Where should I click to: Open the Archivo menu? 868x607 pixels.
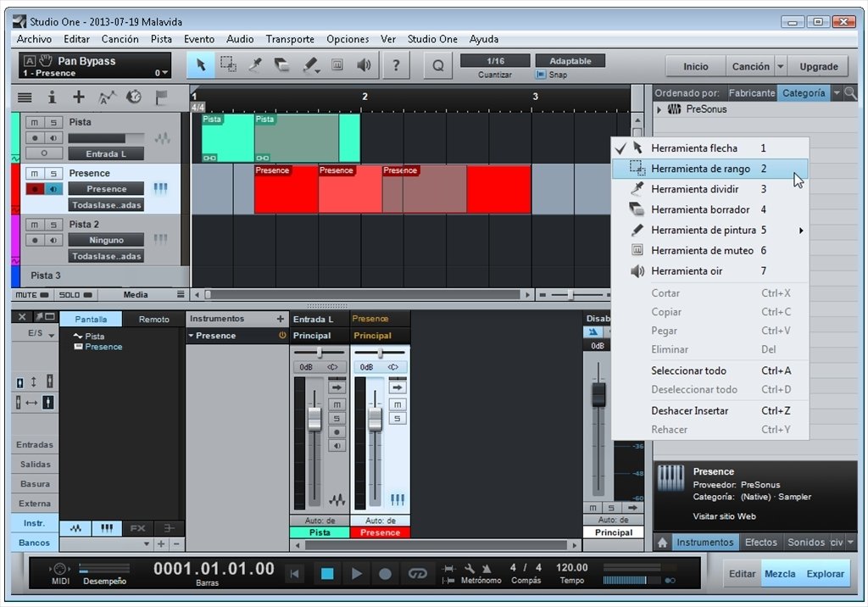click(x=34, y=39)
